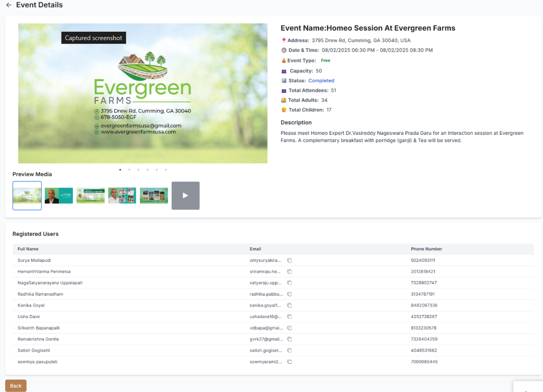Go to the fifth carousel dot

click(x=157, y=170)
